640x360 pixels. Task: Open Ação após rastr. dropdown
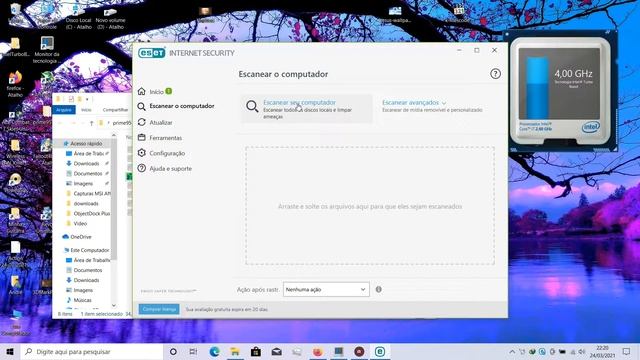(326, 289)
